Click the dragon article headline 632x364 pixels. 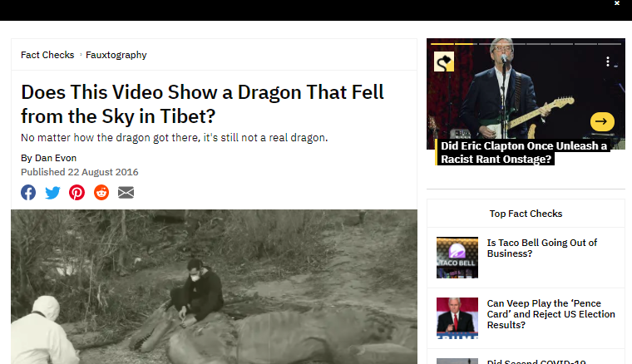202,104
